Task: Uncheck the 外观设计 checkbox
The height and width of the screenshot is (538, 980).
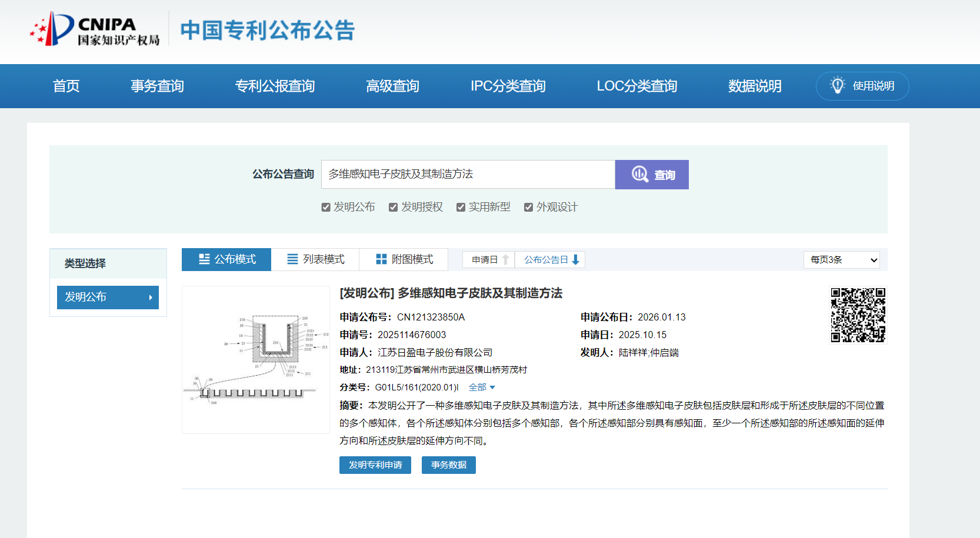Action: click(x=529, y=207)
